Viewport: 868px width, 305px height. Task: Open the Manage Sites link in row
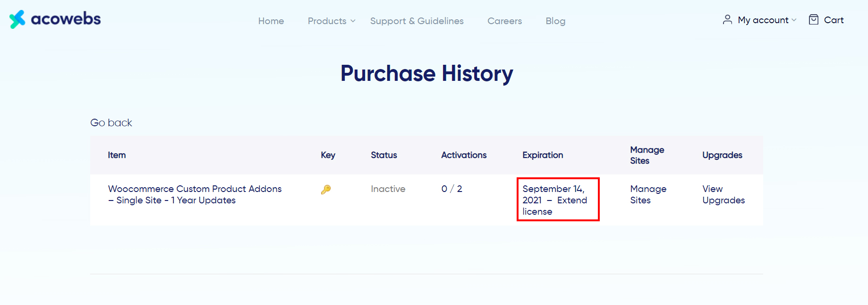coord(648,194)
